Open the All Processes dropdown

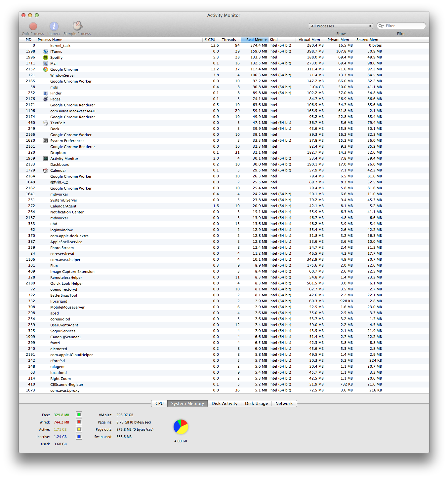341,26
